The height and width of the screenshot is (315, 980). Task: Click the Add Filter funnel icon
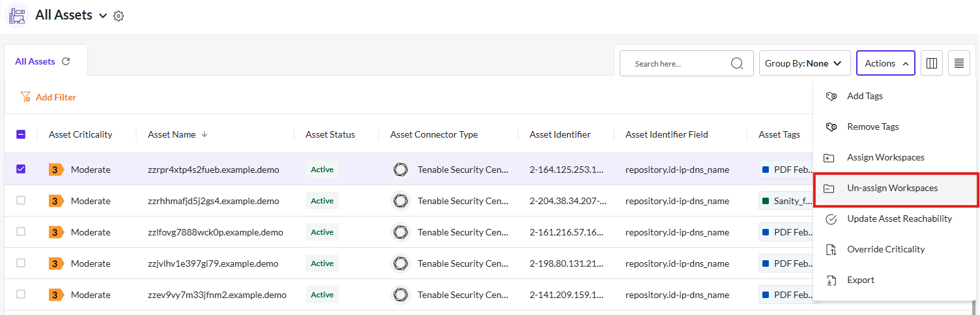[x=25, y=97]
